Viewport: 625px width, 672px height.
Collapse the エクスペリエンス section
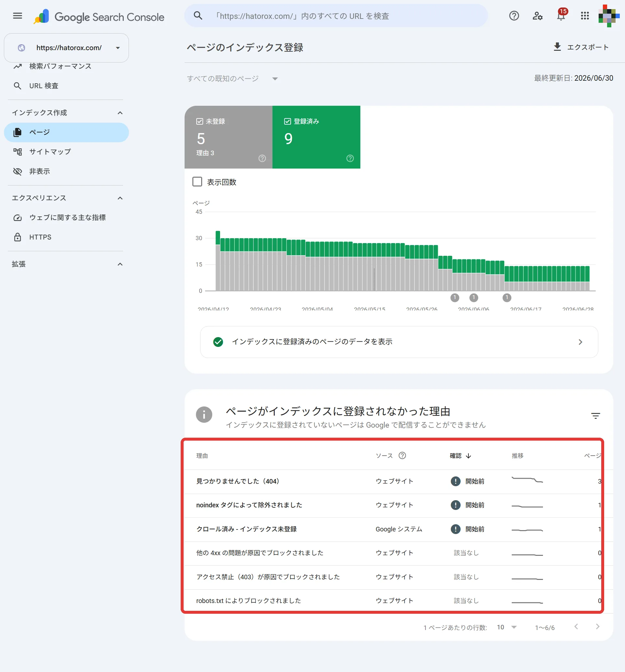[120, 198]
